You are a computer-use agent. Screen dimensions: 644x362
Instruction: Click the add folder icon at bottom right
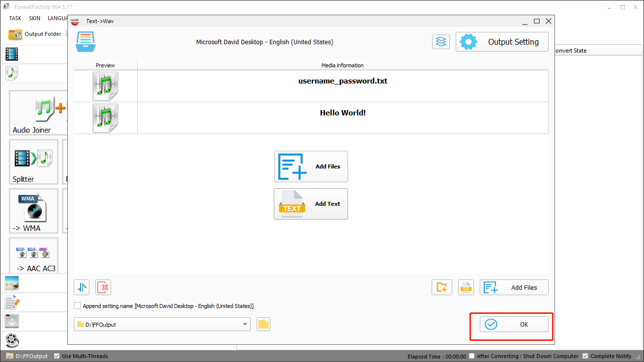(x=442, y=287)
